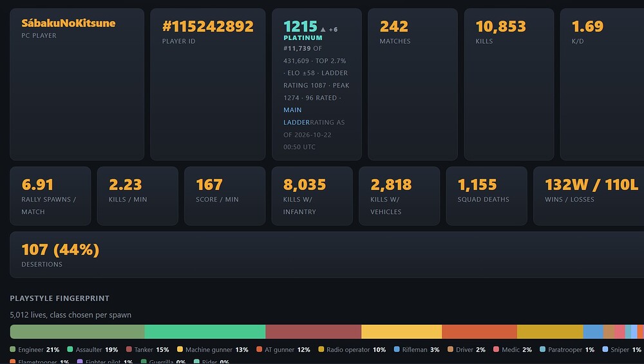The height and width of the screenshot is (364, 644).
Task: Click the Radio operator 10% legend entry
Action: [x=352, y=350]
